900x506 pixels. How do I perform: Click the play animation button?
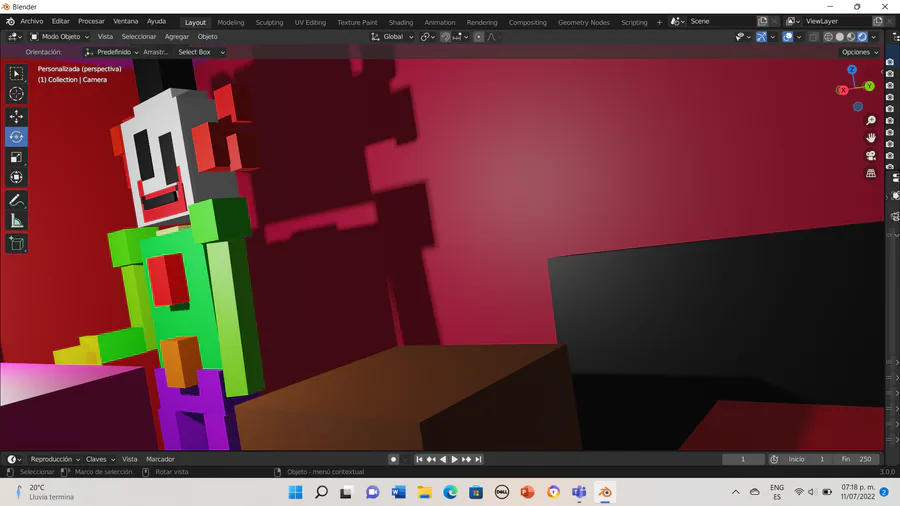(x=455, y=459)
